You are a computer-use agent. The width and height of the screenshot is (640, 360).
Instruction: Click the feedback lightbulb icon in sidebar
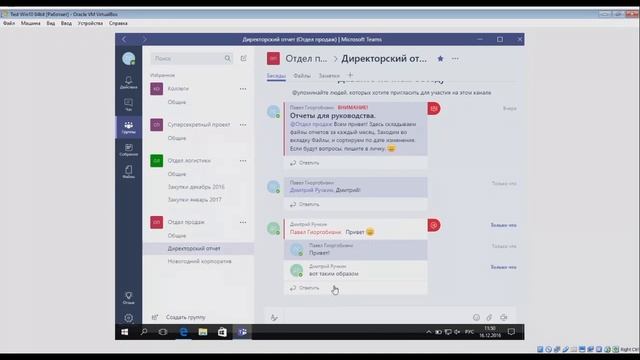click(x=129, y=298)
